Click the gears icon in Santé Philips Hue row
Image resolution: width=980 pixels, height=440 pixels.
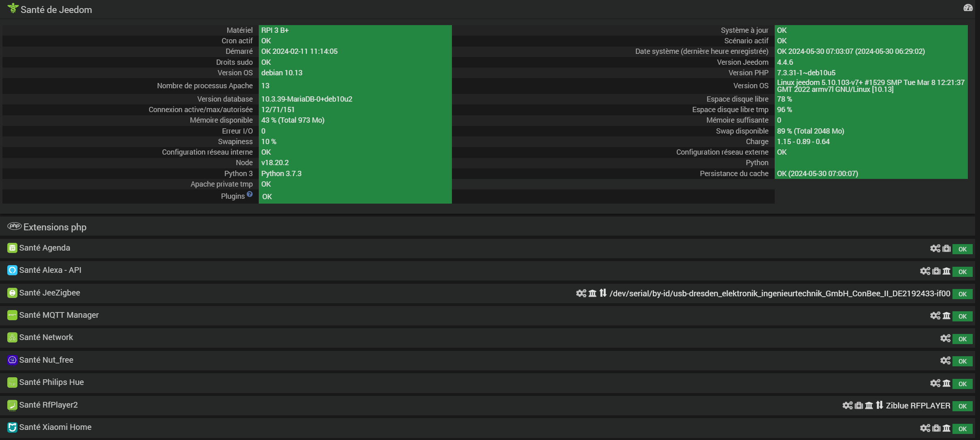pyautogui.click(x=935, y=383)
